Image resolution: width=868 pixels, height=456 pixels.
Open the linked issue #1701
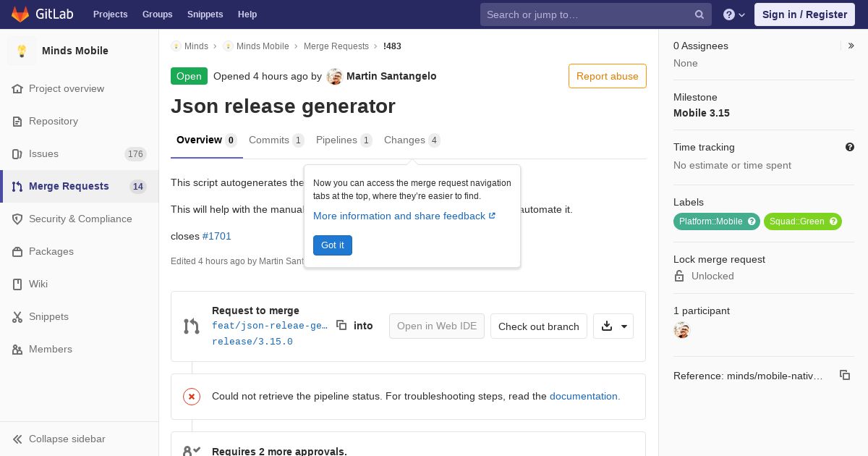point(217,236)
